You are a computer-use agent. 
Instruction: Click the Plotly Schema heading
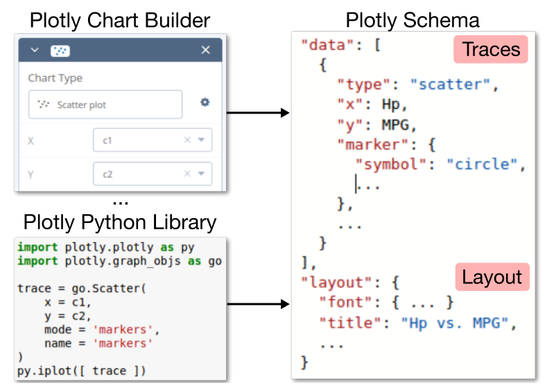[x=413, y=20]
